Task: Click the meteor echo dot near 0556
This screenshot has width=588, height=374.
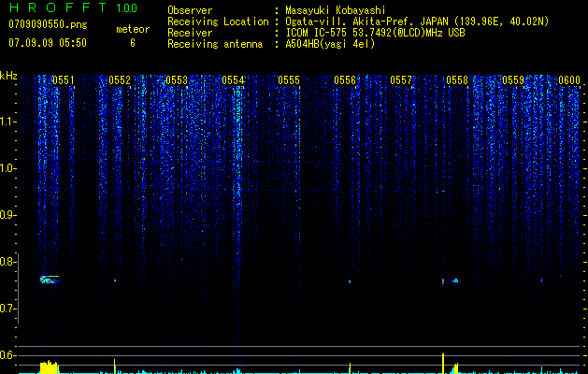Action: pos(350,281)
